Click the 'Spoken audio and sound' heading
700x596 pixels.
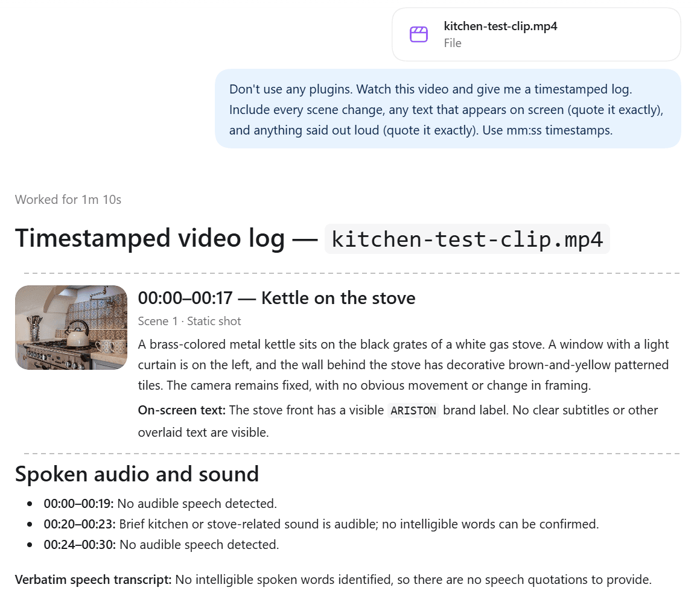point(137,474)
